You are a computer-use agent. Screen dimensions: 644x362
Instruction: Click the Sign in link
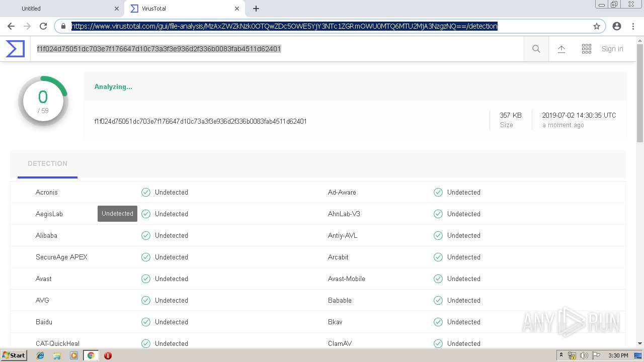(612, 49)
